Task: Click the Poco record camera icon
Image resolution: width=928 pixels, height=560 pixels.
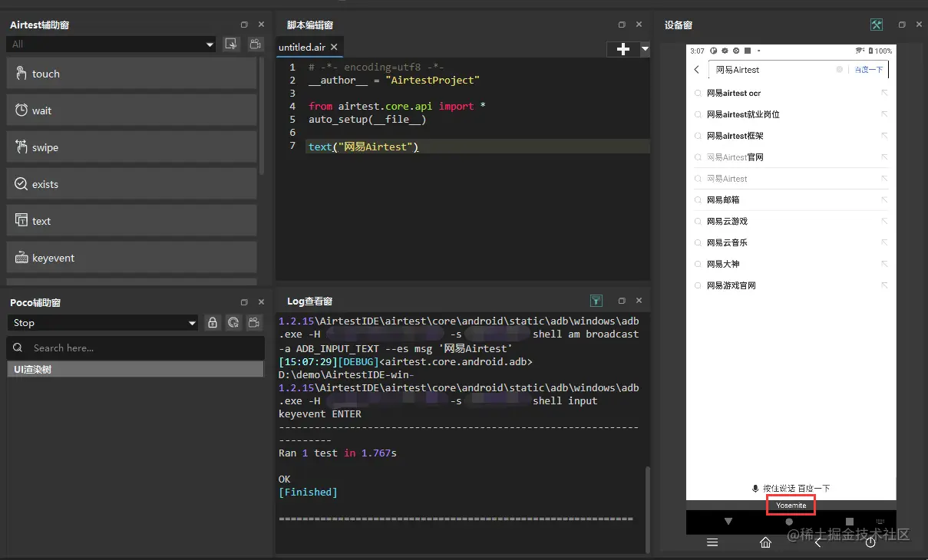Action: (x=254, y=323)
